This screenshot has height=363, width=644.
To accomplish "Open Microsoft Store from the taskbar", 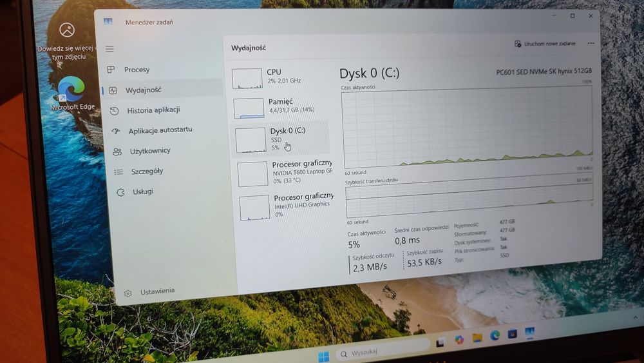I will click(512, 334).
